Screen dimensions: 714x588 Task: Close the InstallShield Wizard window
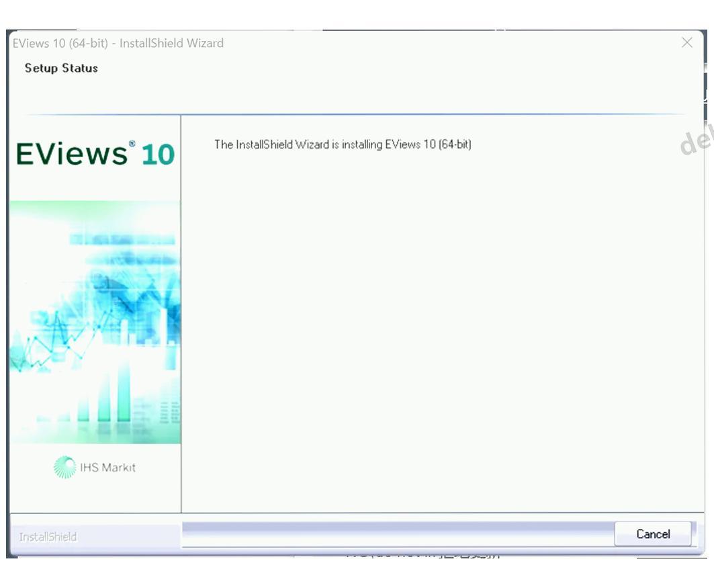click(x=686, y=43)
